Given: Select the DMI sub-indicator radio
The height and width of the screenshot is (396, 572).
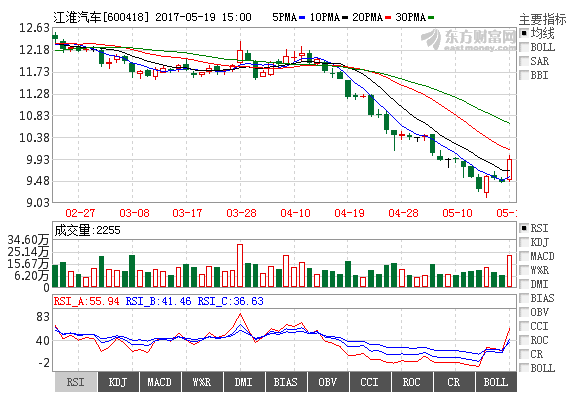Looking at the screenshot, I should coord(524,284).
